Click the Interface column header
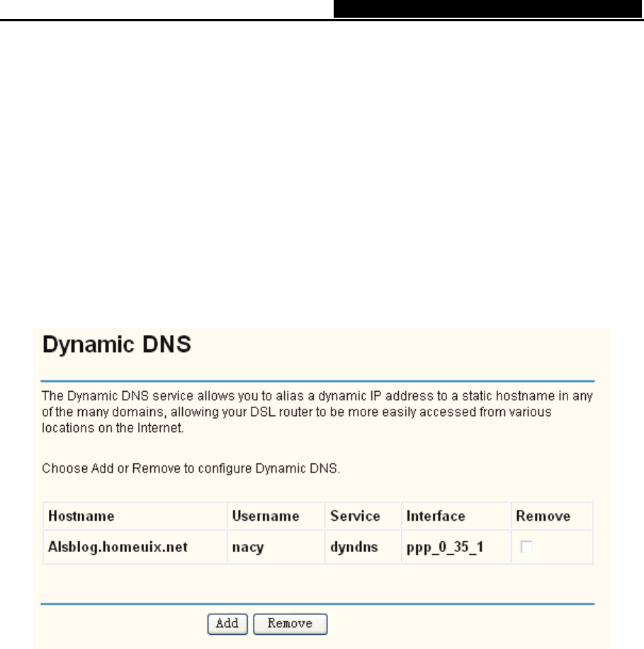 (456, 516)
